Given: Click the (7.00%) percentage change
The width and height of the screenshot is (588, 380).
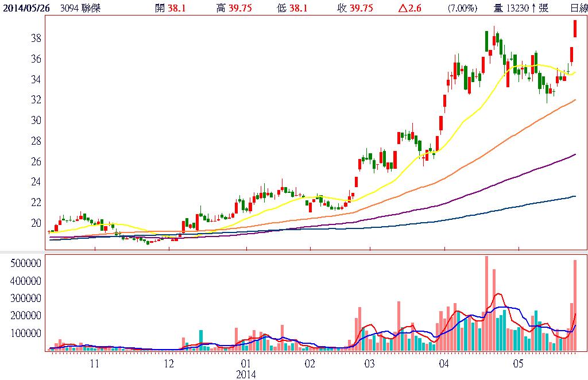Looking at the screenshot, I should tap(462, 8).
